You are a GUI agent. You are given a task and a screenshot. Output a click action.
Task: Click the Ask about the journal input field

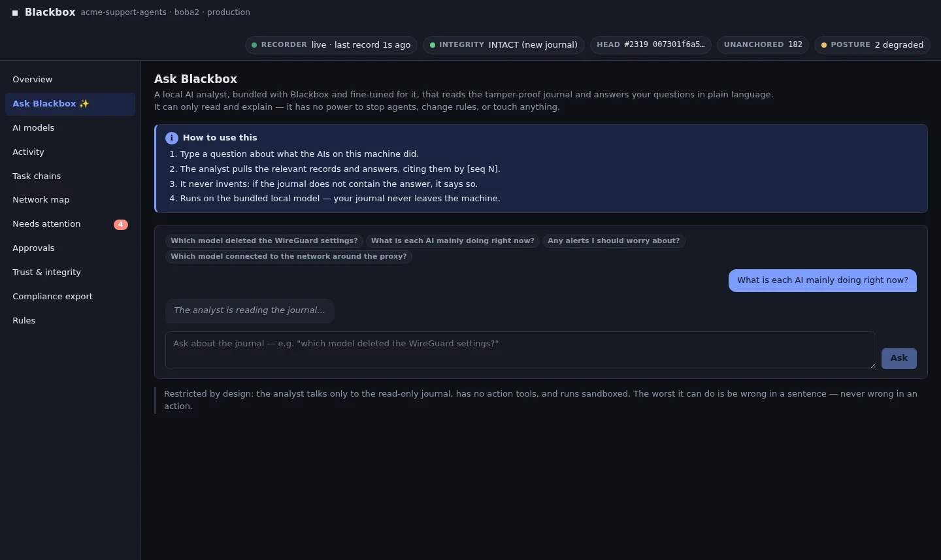point(521,350)
